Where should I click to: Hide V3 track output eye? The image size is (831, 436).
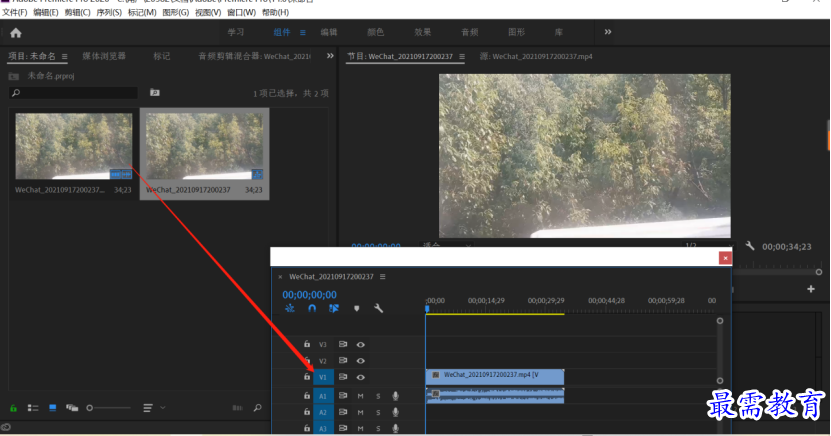(x=360, y=344)
